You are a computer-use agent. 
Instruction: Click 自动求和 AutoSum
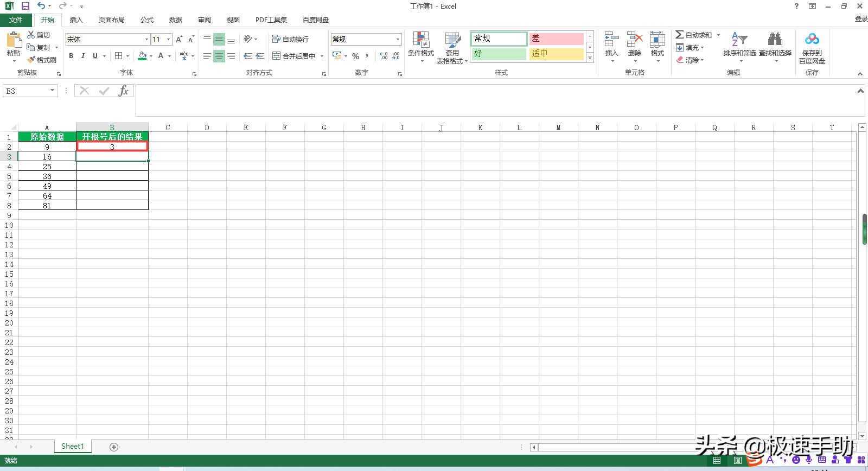(694, 35)
